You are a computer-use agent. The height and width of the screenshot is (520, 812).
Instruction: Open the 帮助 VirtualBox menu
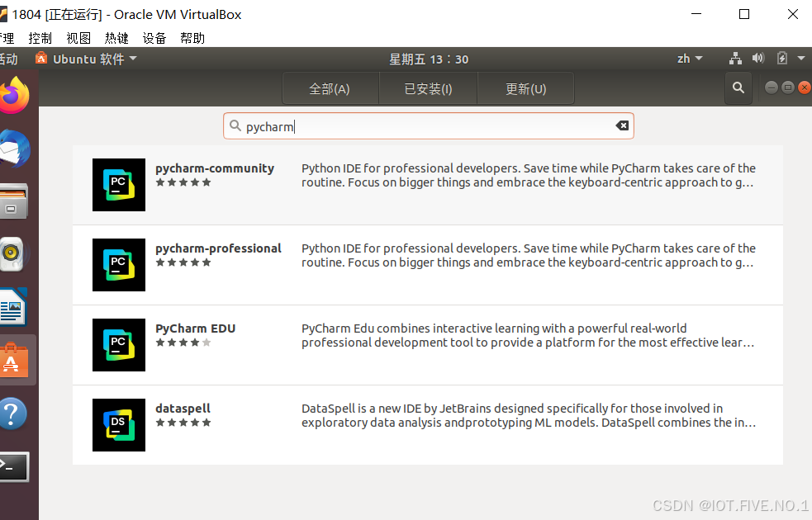point(192,38)
